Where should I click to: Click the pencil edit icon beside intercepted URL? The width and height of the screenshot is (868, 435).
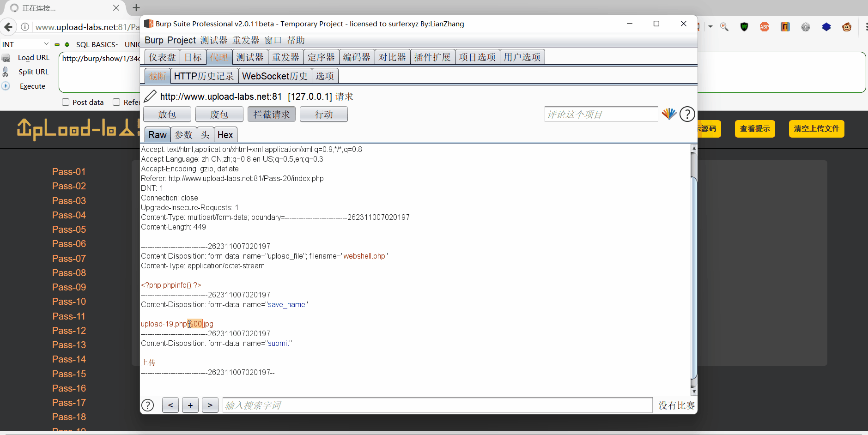click(x=150, y=96)
